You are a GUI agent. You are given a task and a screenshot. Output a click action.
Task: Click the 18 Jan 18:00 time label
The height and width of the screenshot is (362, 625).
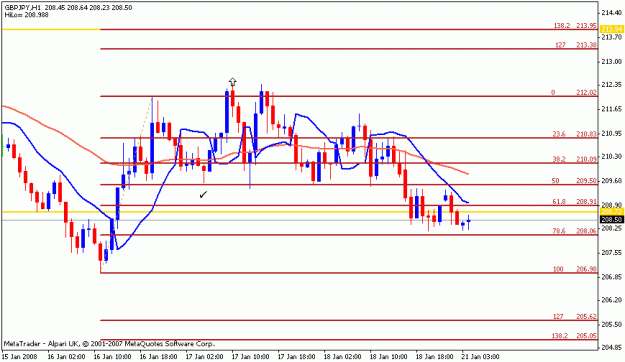pos(434,356)
